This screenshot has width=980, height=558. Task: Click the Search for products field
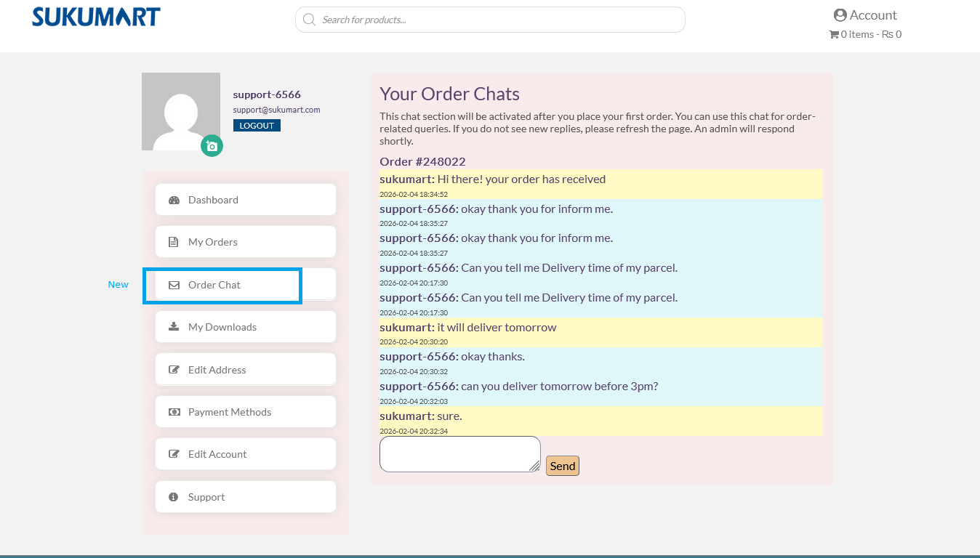pos(494,20)
